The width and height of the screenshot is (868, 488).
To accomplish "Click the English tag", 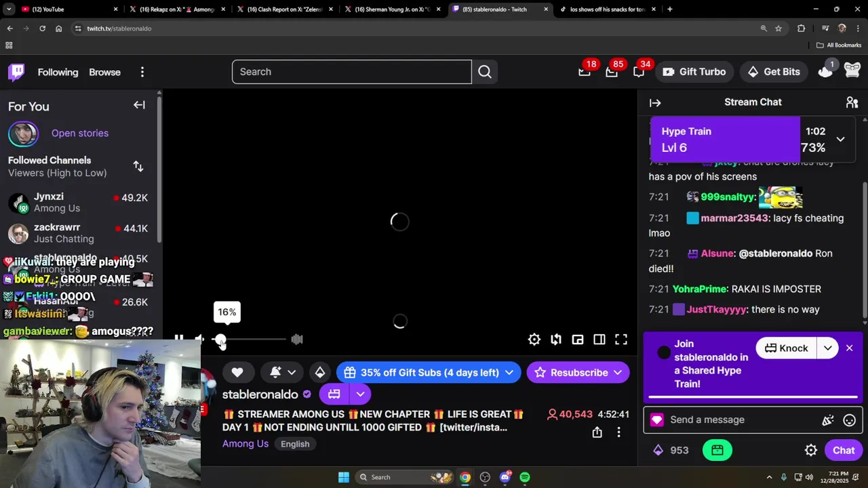I will point(295,444).
